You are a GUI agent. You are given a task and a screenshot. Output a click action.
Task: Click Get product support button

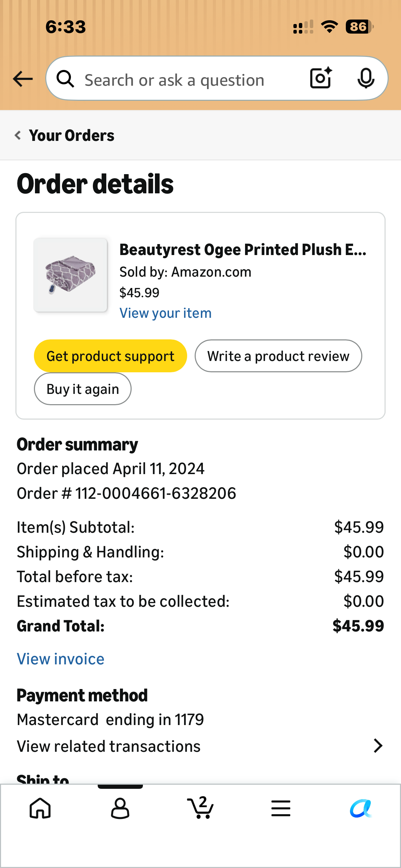coord(110,356)
